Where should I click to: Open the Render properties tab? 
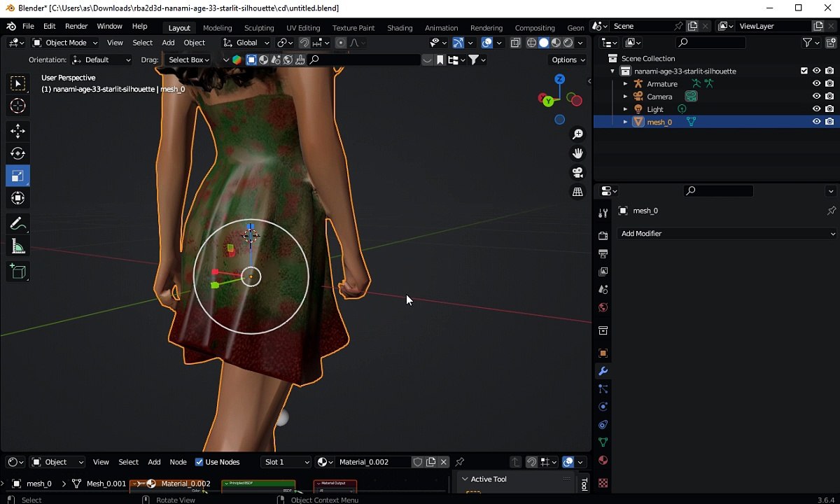pyautogui.click(x=603, y=235)
